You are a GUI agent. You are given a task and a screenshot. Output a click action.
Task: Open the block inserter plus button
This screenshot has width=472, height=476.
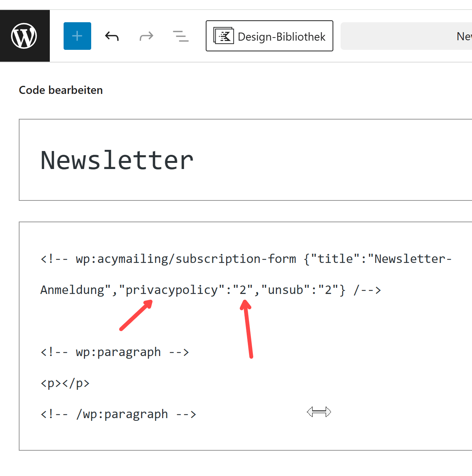pyautogui.click(x=77, y=36)
